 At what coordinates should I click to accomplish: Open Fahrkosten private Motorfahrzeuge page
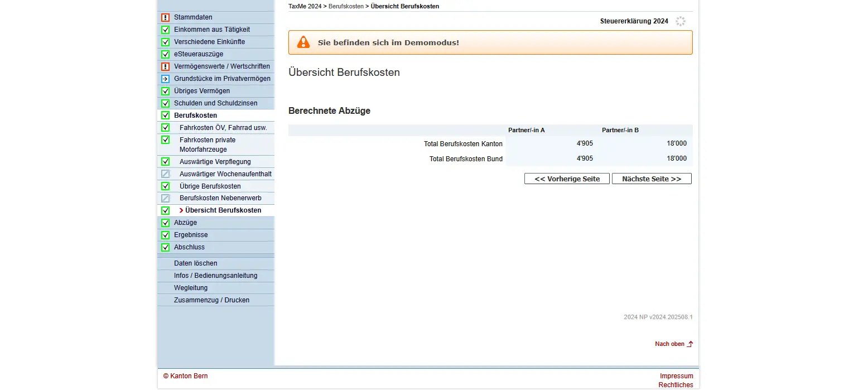click(x=208, y=145)
